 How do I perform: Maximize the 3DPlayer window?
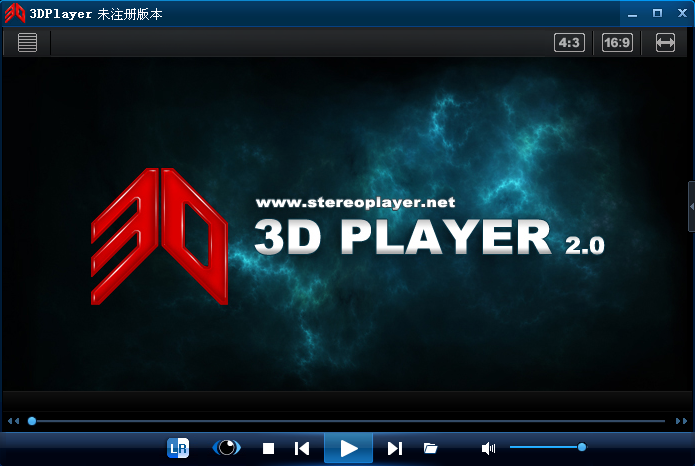(x=657, y=13)
